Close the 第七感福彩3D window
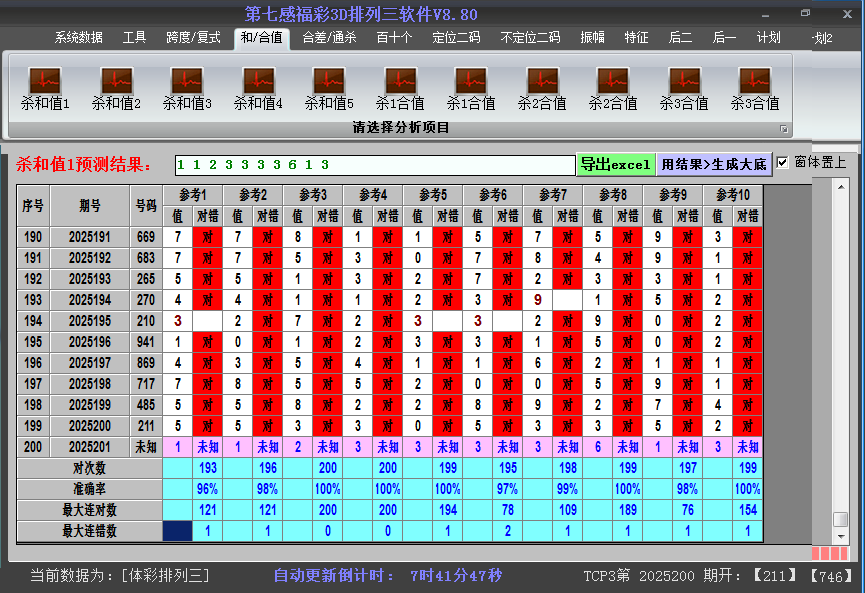This screenshot has width=865, height=593. [x=847, y=14]
